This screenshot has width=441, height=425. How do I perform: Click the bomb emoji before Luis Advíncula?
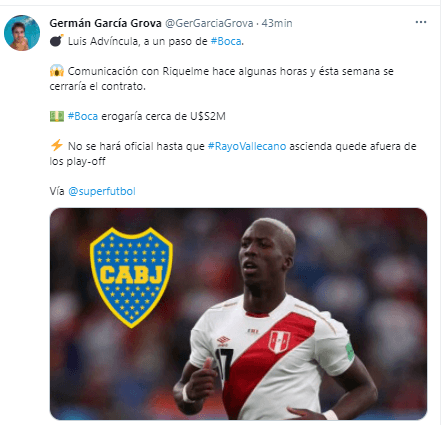tap(57, 41)
